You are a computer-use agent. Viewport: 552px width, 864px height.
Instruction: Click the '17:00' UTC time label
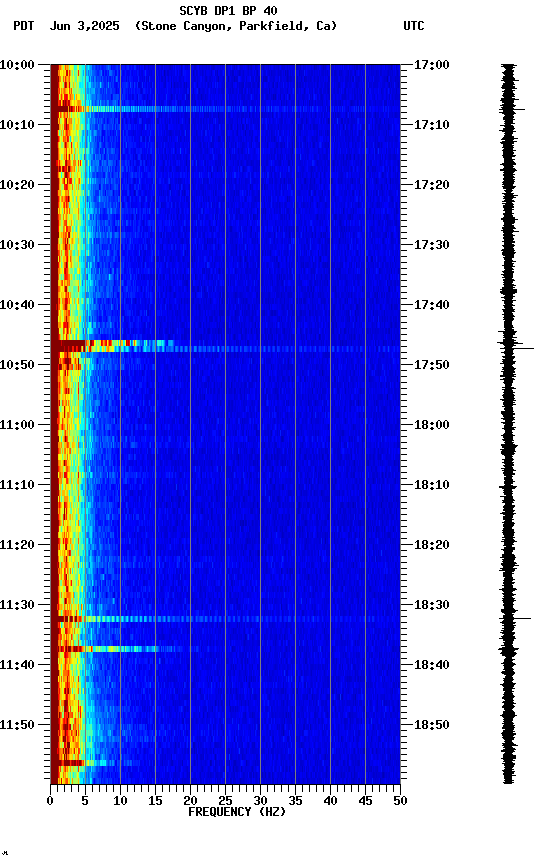(432, 65)
